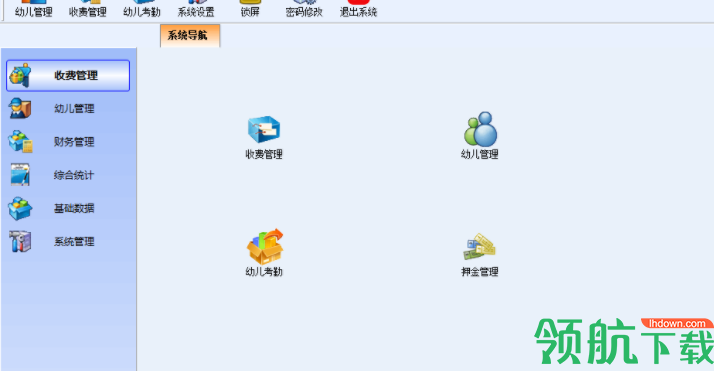Select 基础数据 text in the sidebar

click(x=74, y=208)
